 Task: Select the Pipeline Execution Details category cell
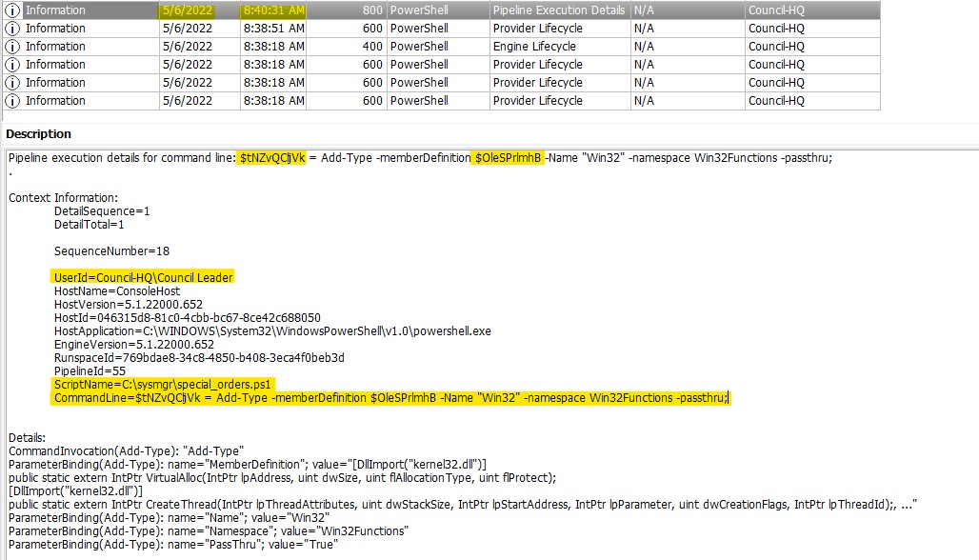coord(559,10)
